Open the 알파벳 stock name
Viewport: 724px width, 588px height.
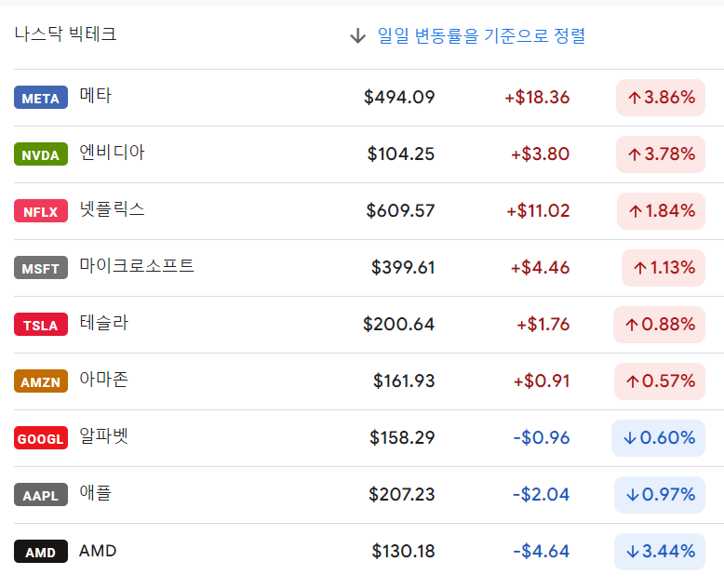[x=103, y=436]
